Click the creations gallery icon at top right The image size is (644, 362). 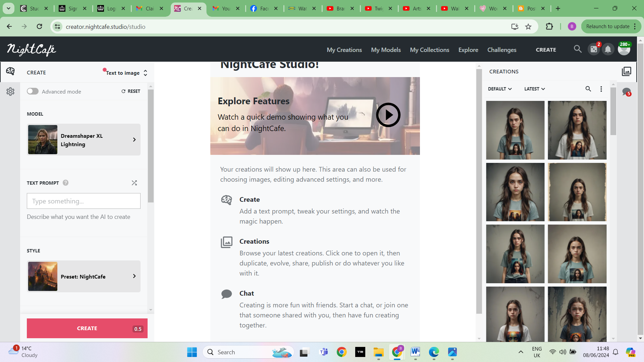(626, 71)
